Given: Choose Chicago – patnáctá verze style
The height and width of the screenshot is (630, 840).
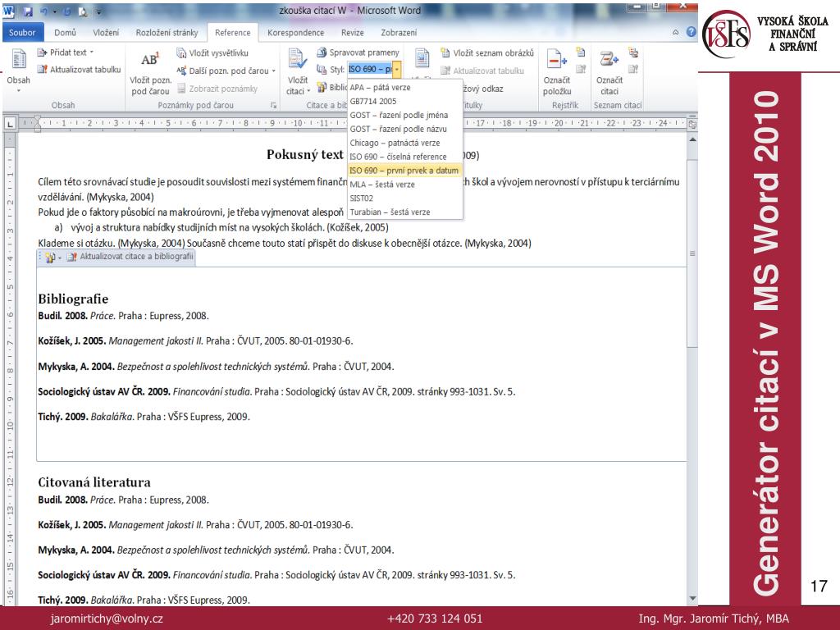Looking at the screenshot, I should [x=405, y=143].
